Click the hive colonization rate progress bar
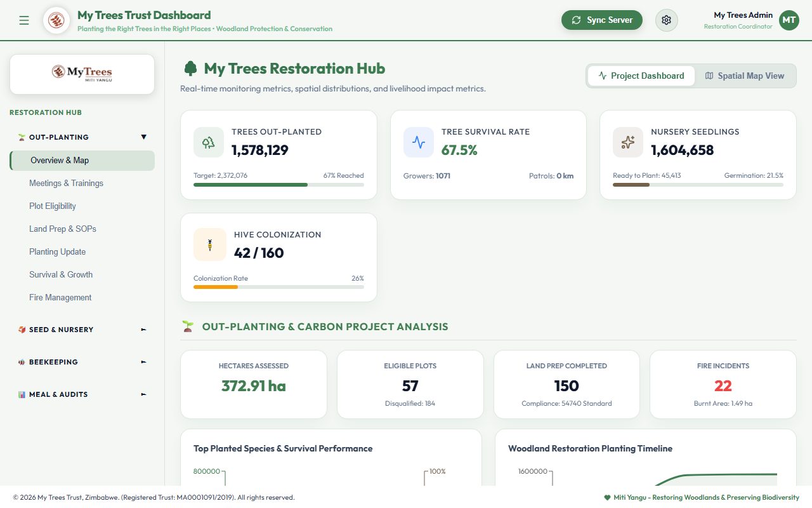Image resolution: width=812 pixels, height=508 pixels. click(x=278, y=287)
